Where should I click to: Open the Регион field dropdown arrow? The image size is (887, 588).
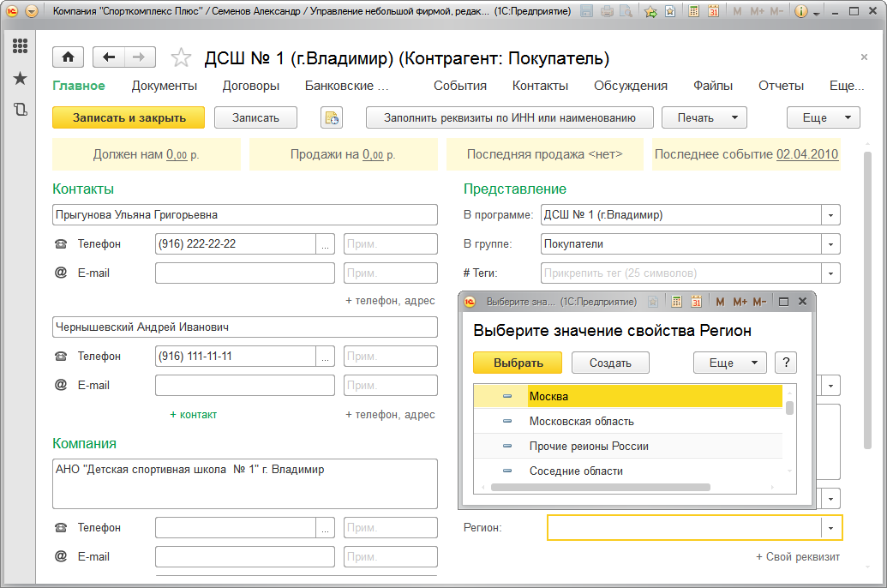(x=830, y=528)
